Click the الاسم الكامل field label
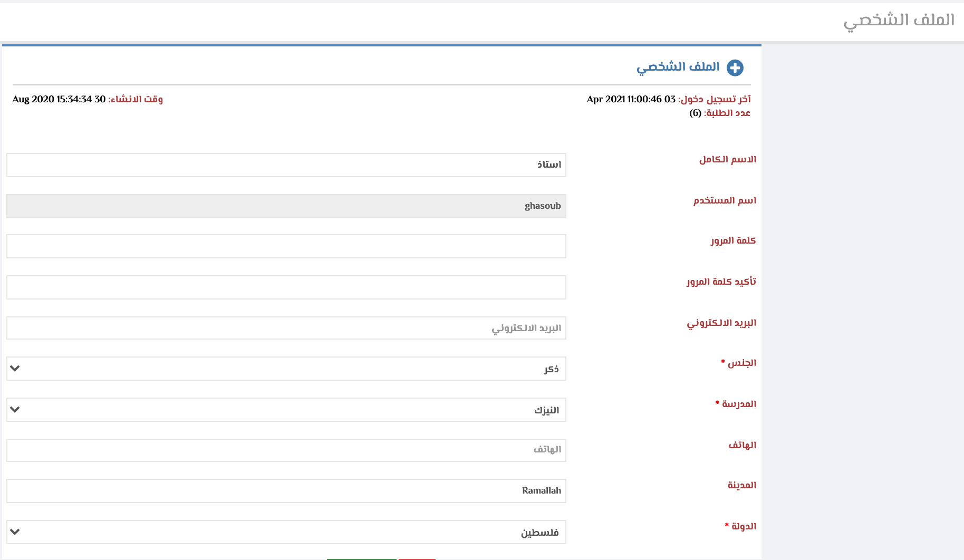 [727, 159]
